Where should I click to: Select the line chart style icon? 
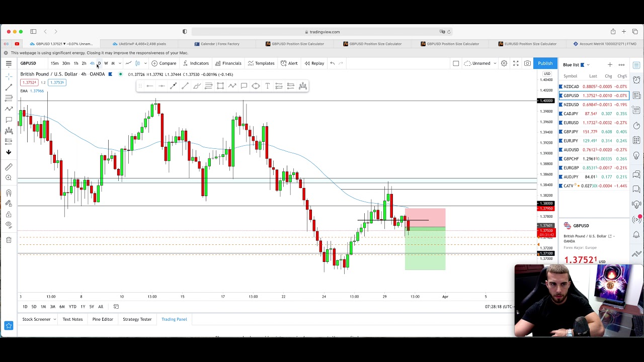[x=129, y=63]
